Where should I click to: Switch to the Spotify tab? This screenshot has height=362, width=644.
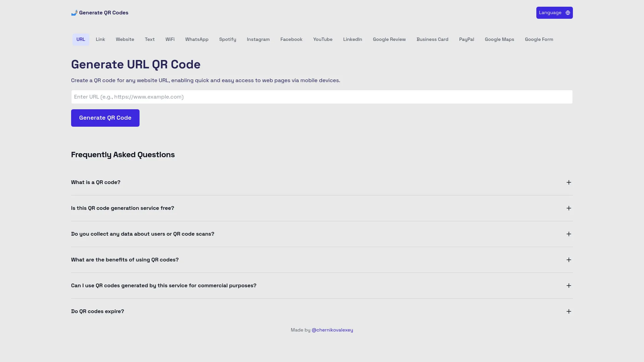pos(228,40)
